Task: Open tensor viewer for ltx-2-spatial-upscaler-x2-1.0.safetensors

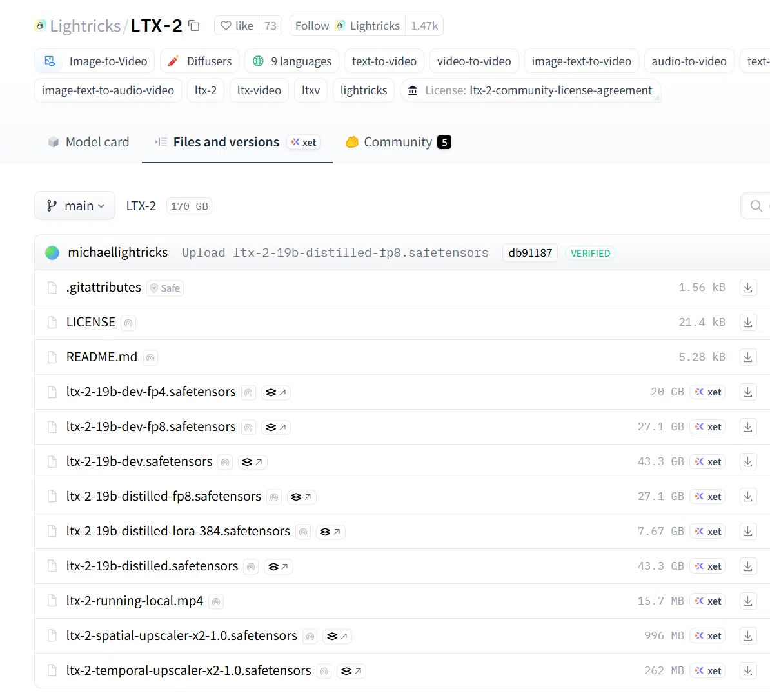Action: pos(337,637)
